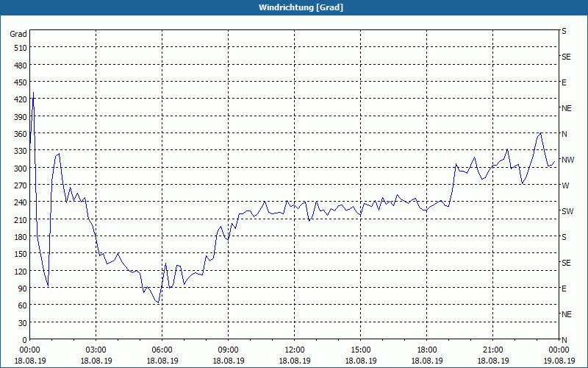Viewport: 588px width, 368px height.
Task: Click the E compass label beside the 90 gridline
Action: coord(564,289)
